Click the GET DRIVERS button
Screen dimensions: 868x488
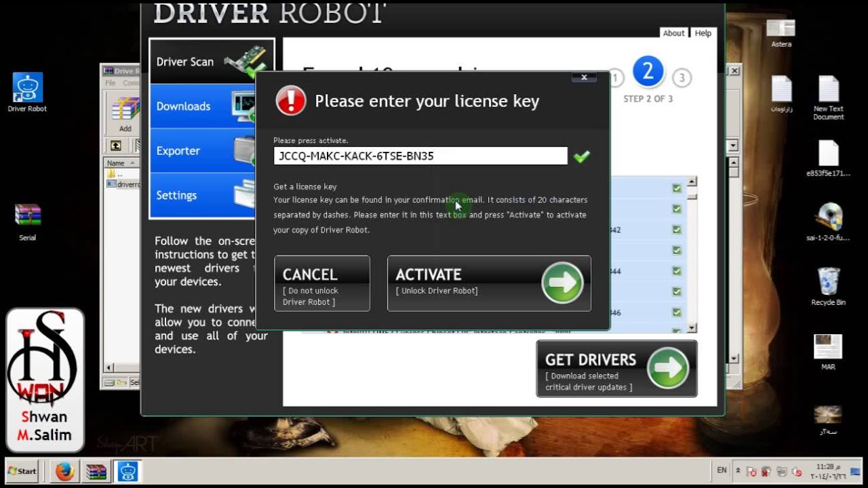[616, 369]
